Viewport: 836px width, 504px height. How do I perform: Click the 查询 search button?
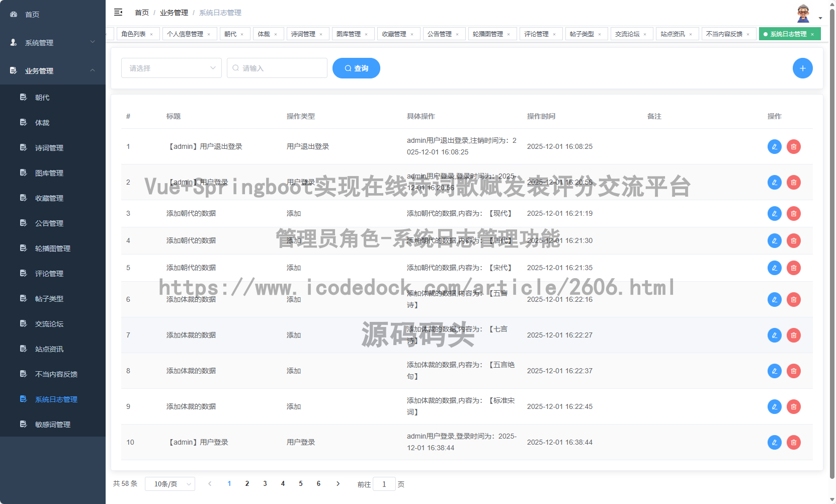click(356, 68)
